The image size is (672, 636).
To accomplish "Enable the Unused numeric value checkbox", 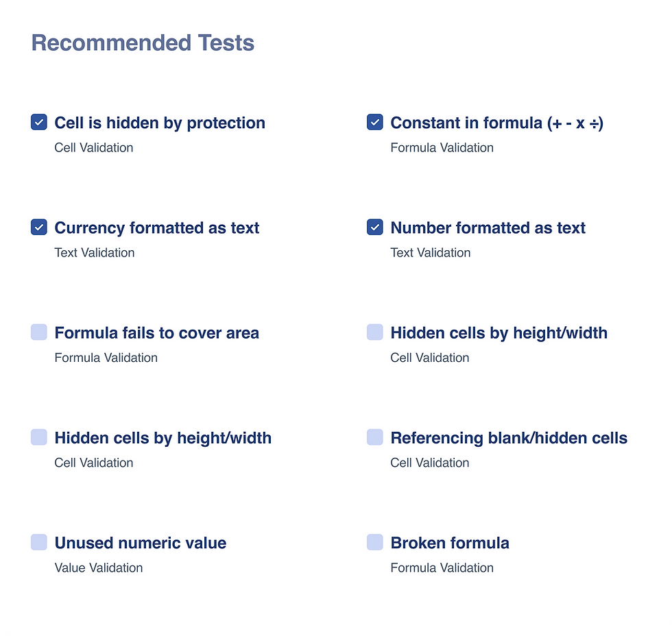I will [x=39, y=542].
